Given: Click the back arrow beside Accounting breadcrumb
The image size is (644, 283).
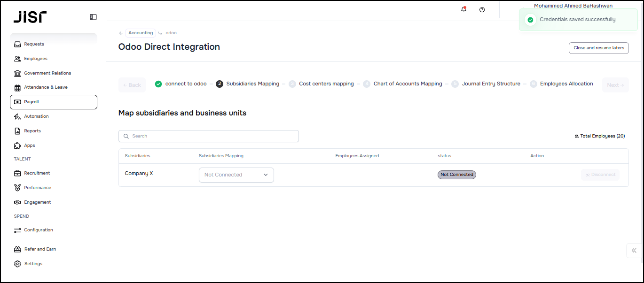Looking at the screenshot, I should tap(121, 33).
